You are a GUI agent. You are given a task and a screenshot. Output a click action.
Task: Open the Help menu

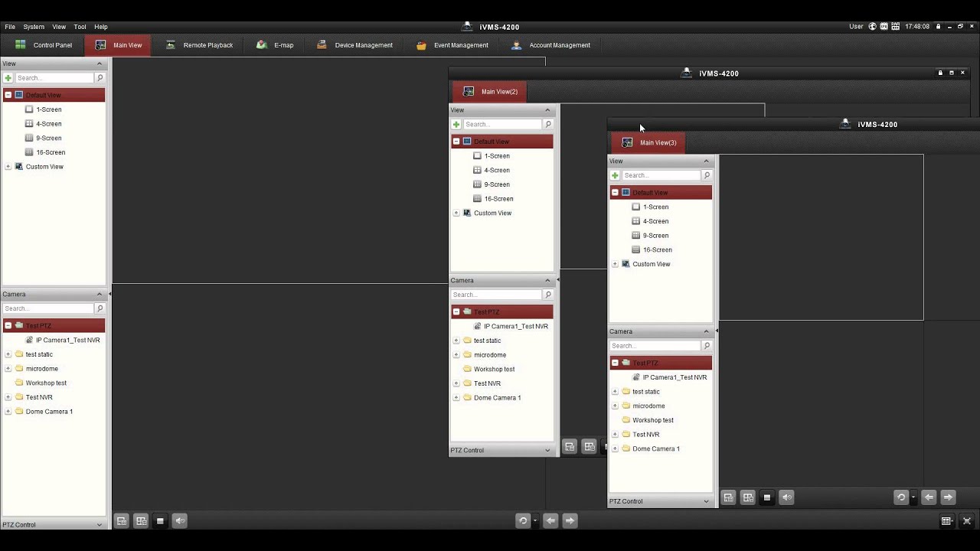pyautogui.click(x=101, y=27)
